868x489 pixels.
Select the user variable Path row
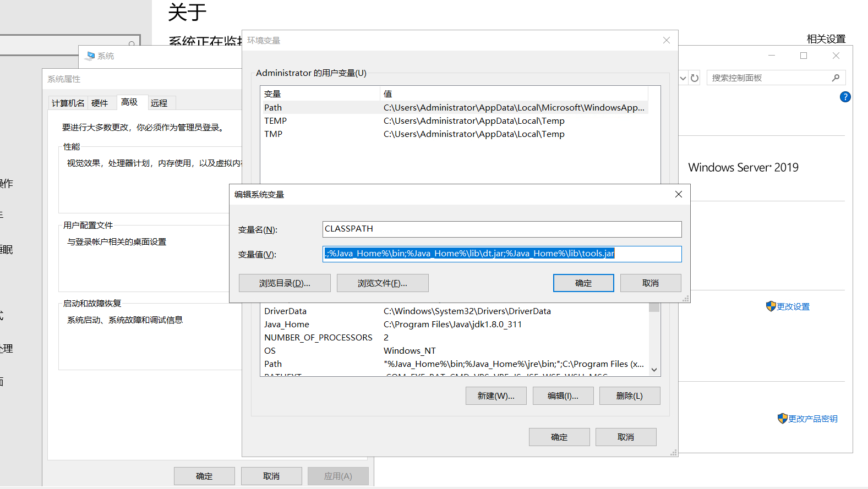454,107
